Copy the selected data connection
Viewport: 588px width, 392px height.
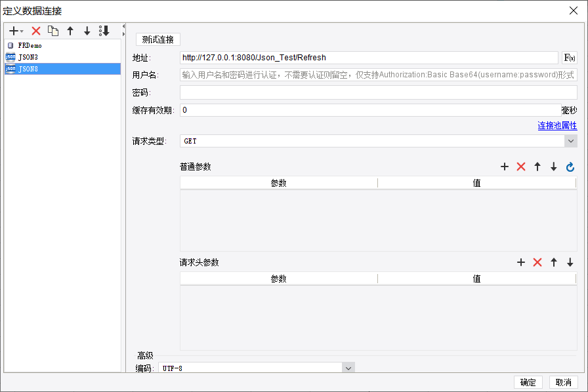pyautogui.click(x=53, y=31)
